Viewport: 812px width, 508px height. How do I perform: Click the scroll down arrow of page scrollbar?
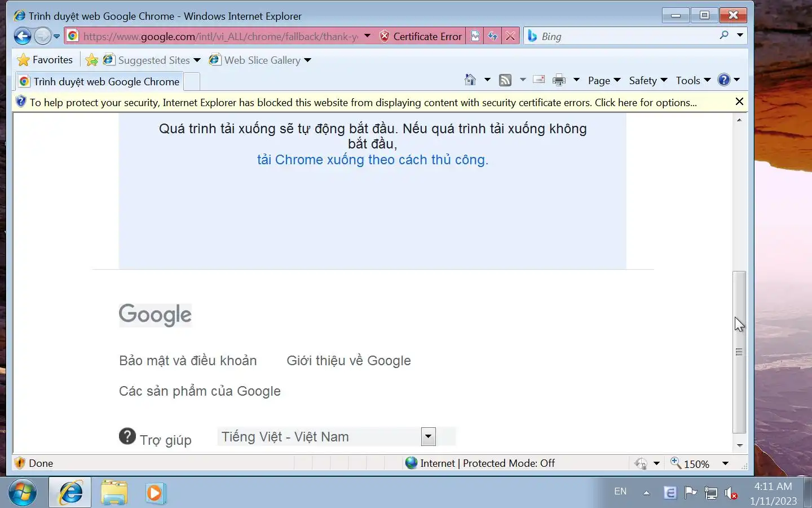[x=739, y=445]
